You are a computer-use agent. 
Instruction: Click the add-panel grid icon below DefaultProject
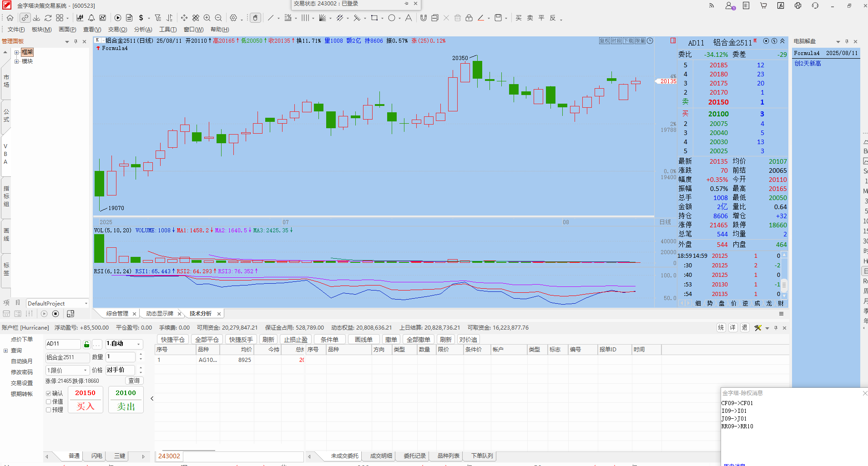(x=71, y=314)
